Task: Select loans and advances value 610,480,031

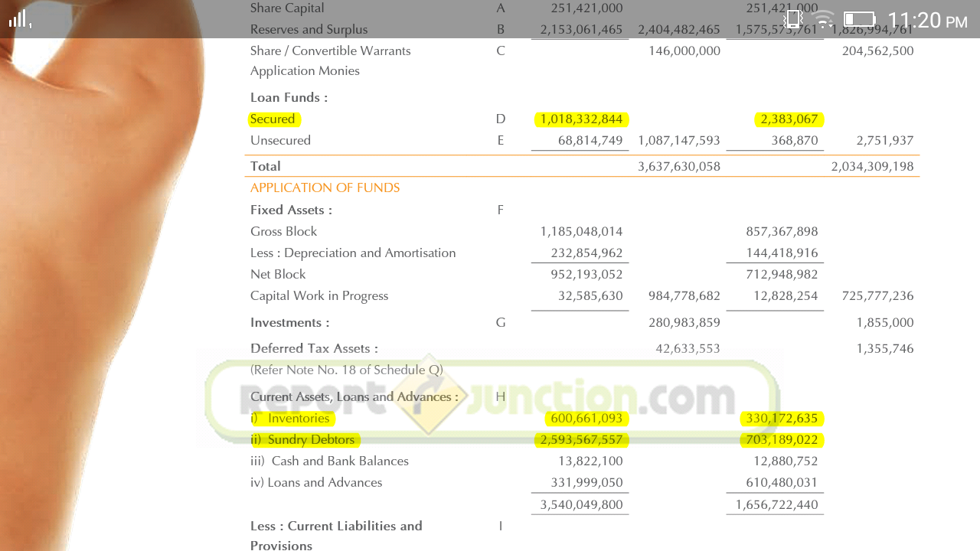Action: click(782, 483)
